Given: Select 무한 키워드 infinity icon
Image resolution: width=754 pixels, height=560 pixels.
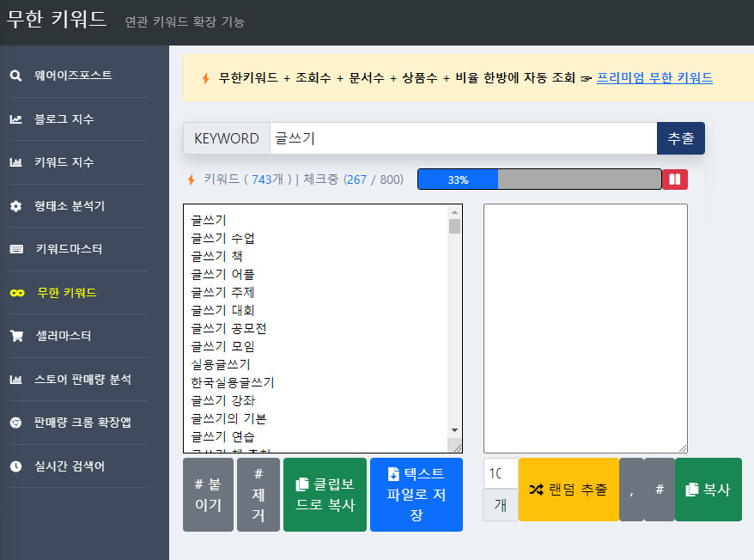Looking at the screenshot, I should click(x=17, y=293).
